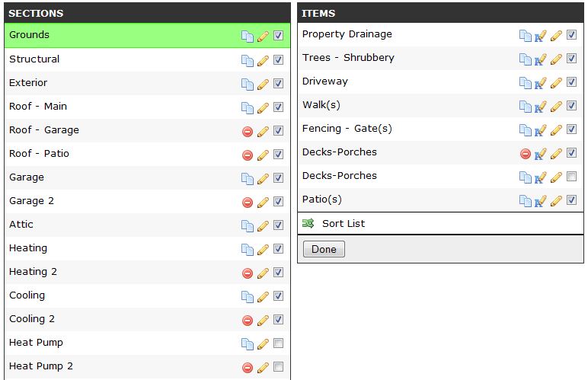This screenshot has height=380, width=588.
Task: Edit the Heating section pencil icon
Action: (263, 250)
